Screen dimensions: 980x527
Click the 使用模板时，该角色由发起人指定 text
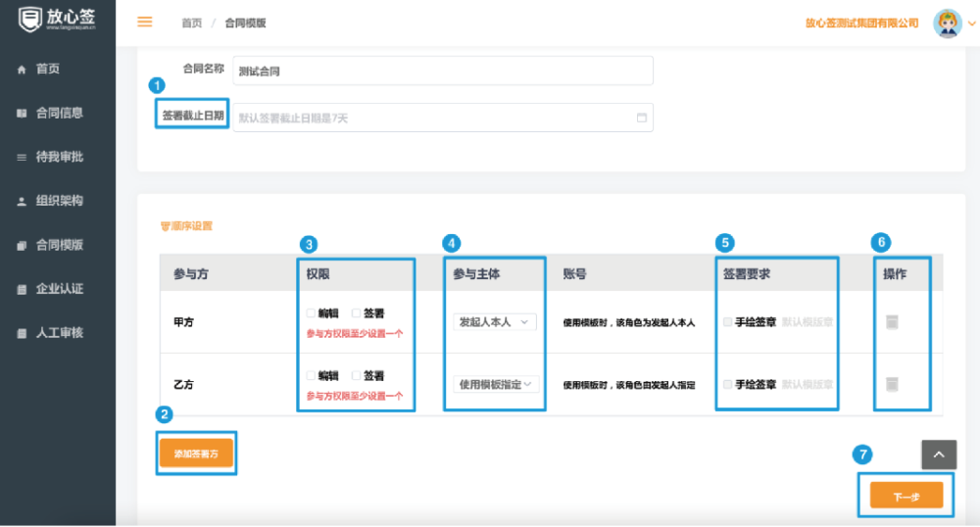[629, 385]
